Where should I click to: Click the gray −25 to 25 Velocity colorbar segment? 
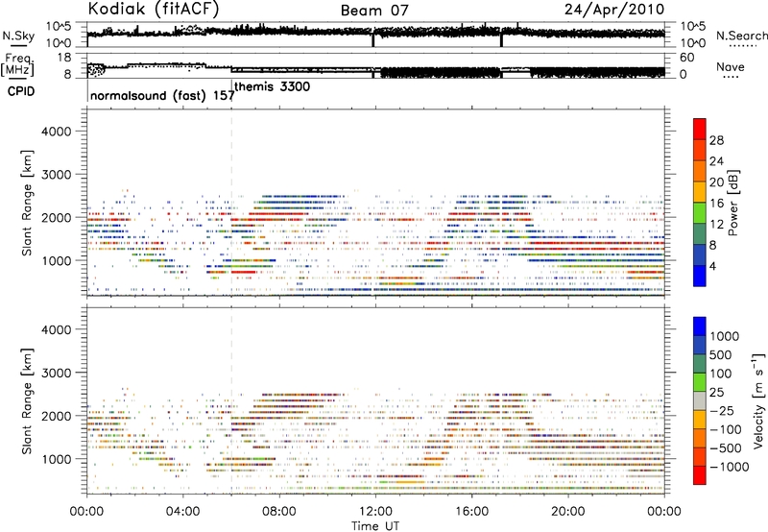pos(700,400)
